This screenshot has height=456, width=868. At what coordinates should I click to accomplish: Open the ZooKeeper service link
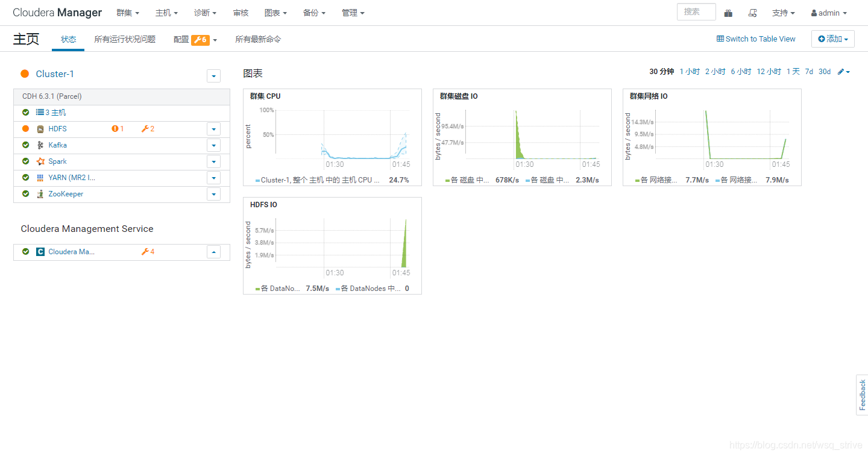pos(66,194)
